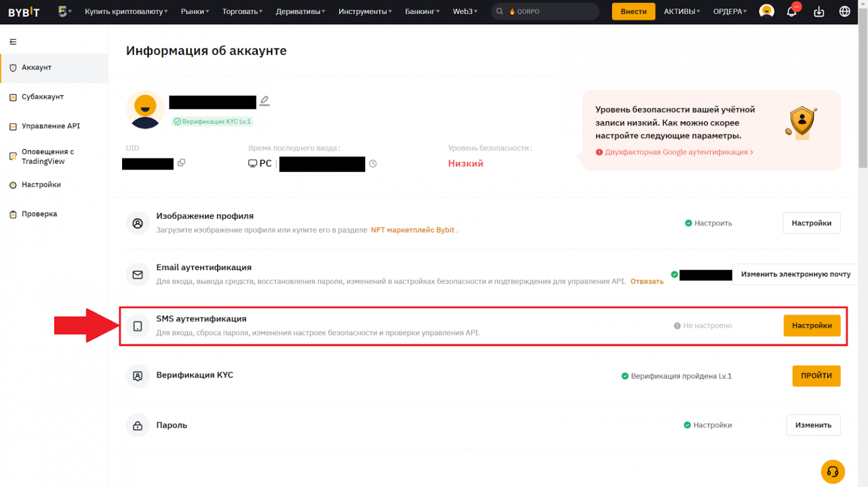Image resolution: width=868 pixels, height=487 pixels.
Task: Expand the Деривативы dropdown menu
Action: [300, 11]
